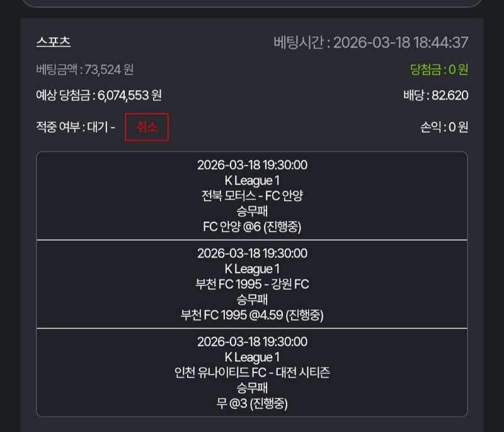504x432 pixels.
Task: Open 인천 유나이티드 FC - 대전 시티즌 match
Action: point(252,372)
